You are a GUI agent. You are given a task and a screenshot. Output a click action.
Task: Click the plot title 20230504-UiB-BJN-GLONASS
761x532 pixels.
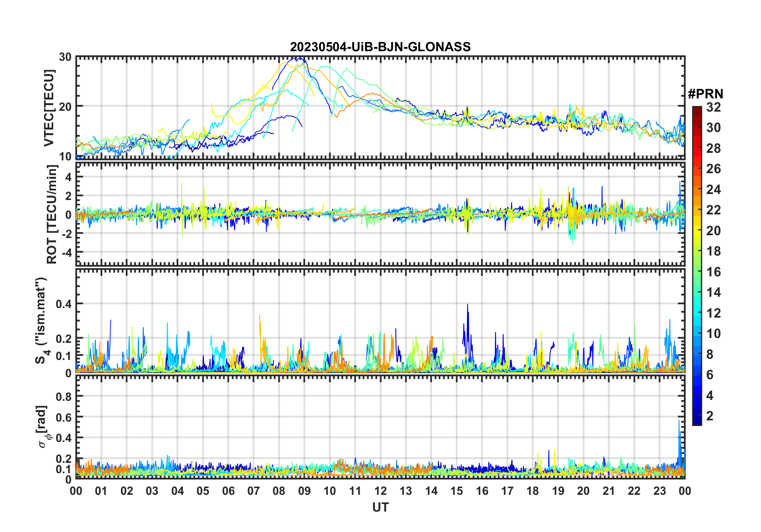[x=380, y=47]
